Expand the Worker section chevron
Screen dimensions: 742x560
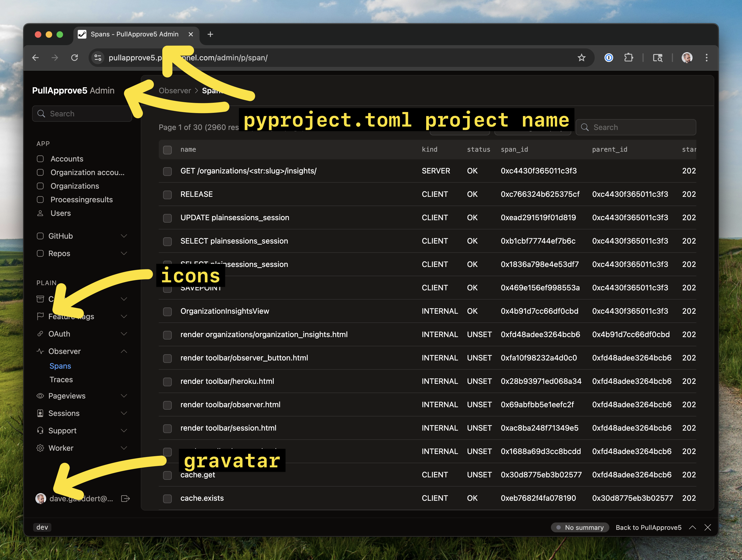pyautogui.click(x=124, y=448)
